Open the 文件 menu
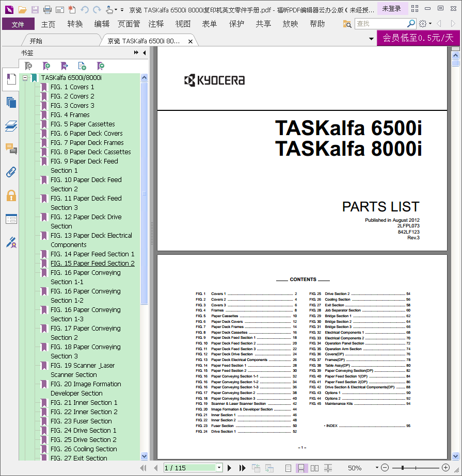This screenshot has width=462, height=476. coord(18,24)
